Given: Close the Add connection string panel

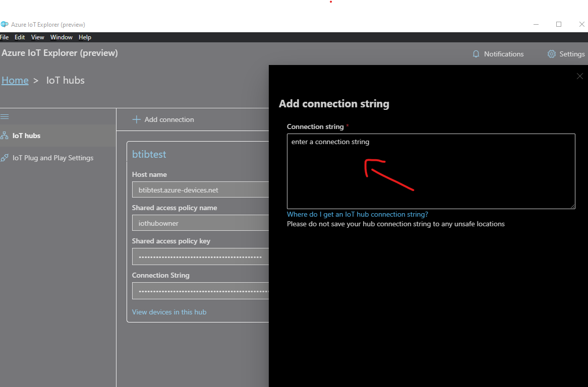Looking at the screenshot, I should 579,76.
